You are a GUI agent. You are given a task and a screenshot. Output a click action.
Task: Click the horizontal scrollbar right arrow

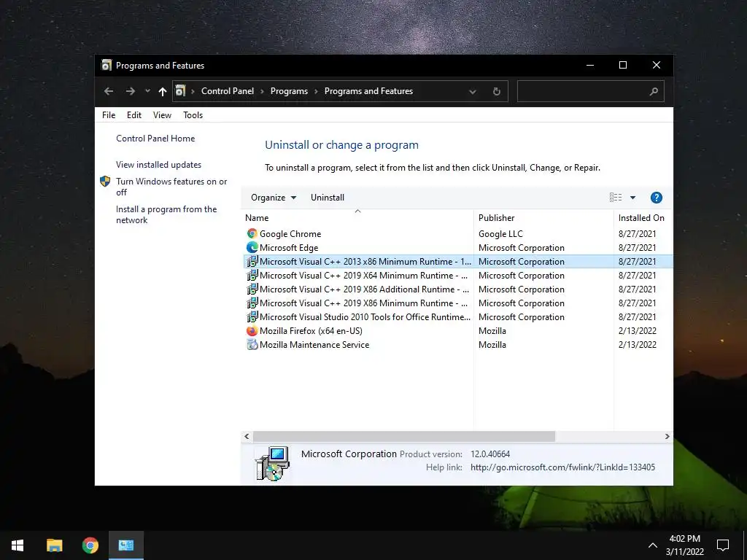pos(667,436)
